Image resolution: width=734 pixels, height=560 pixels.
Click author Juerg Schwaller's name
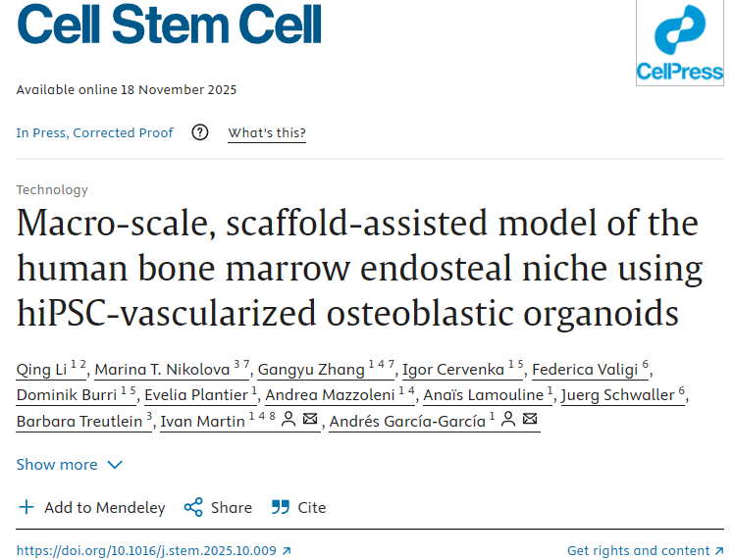(x=616, y=395)
